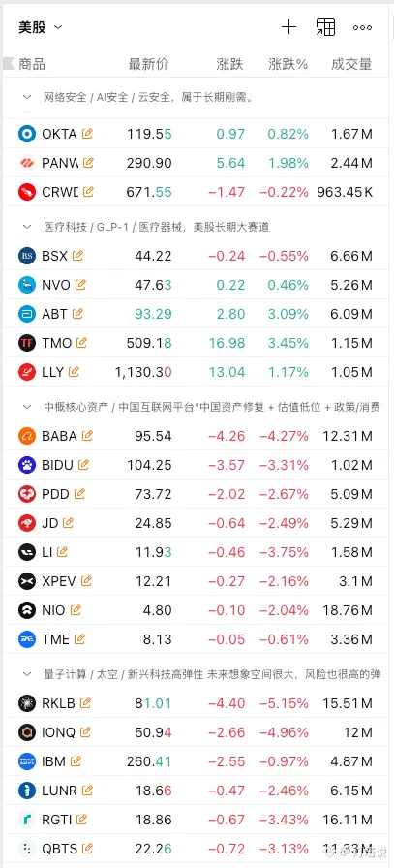
Task: Select the PANW stock row
Action: [197, 163]
